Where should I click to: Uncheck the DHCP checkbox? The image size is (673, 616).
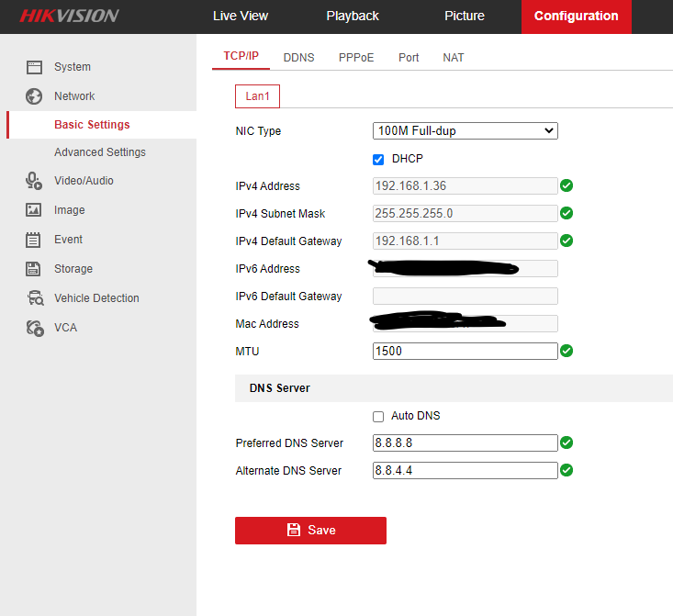[x=378, y=159]
